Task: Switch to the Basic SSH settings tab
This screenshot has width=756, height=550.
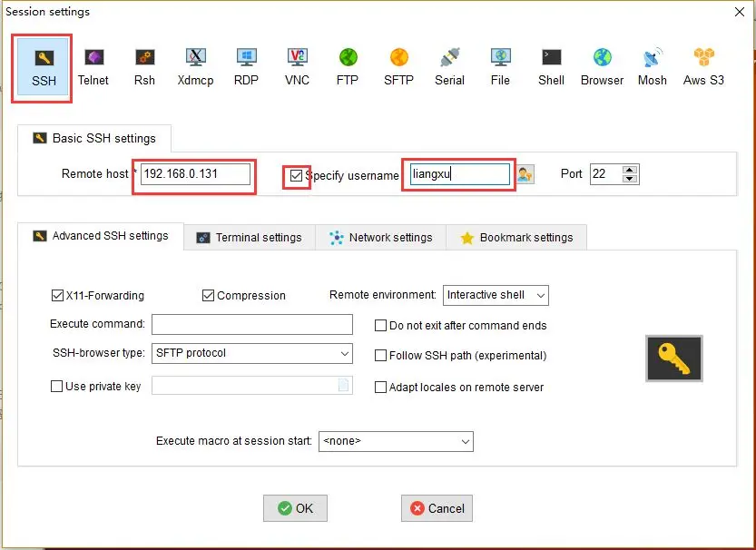Action: pyautogui.click(x=94, y=138)
